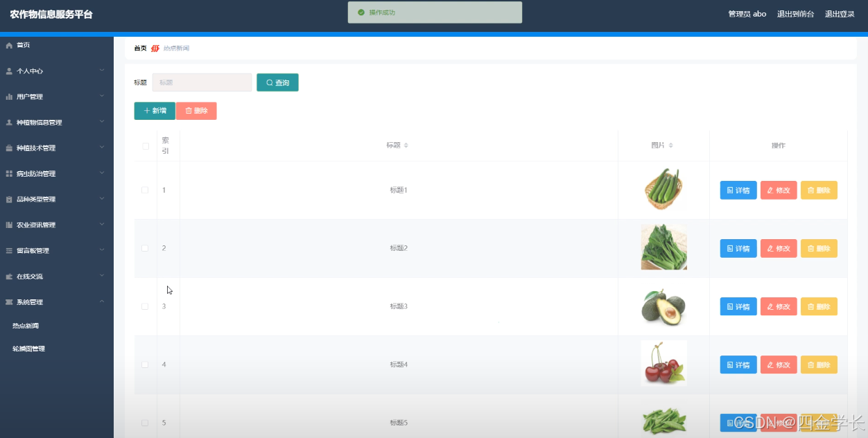Viewport: 868px width, 438px height.
Task: Click 退出到前台 link in header
Action: tap(796, 14)
